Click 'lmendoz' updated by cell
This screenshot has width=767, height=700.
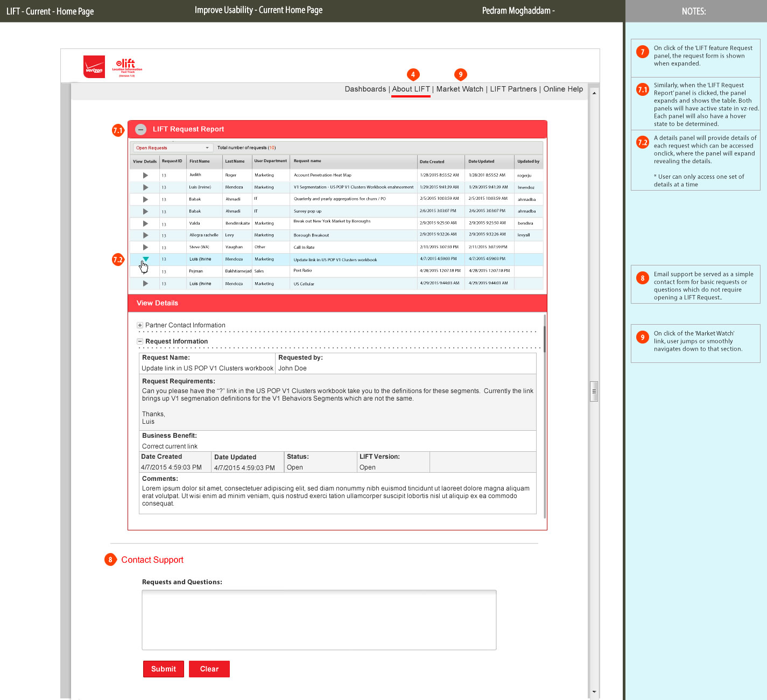point(526,187)
